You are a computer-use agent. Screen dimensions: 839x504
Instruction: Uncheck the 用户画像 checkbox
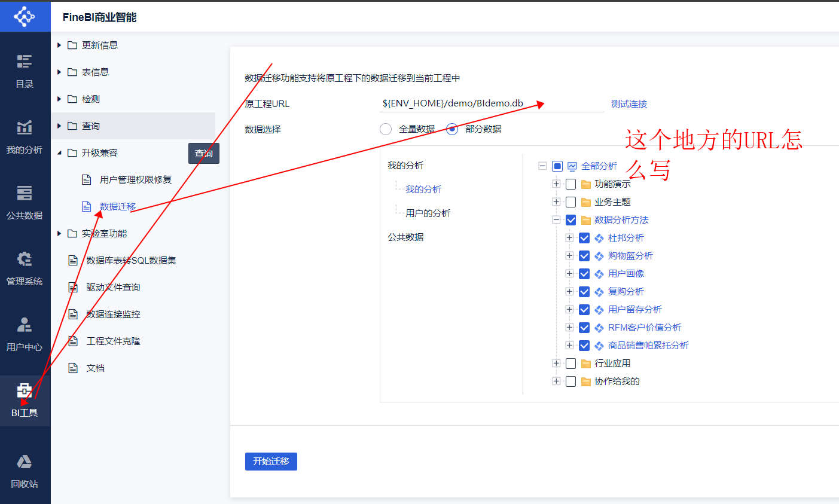584,274
